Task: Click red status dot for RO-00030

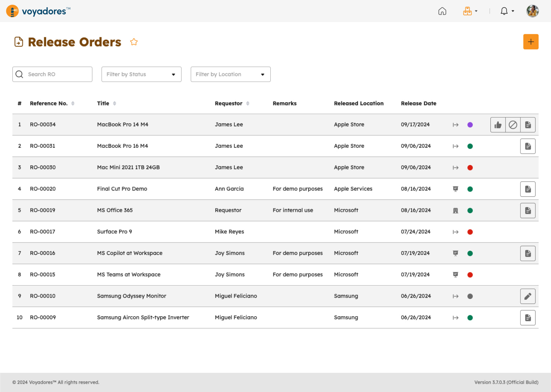Action: [x=470, y=167]
